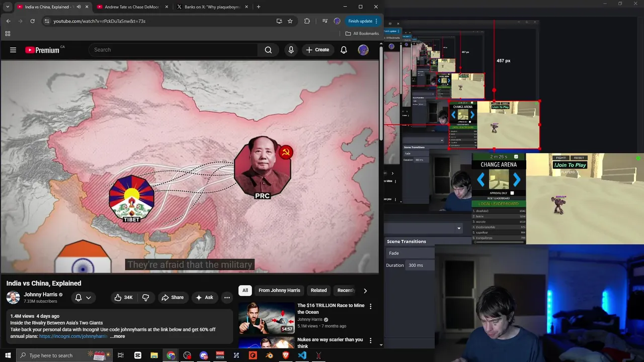Open options for $16 TRILLION Race video

point(371,306)
